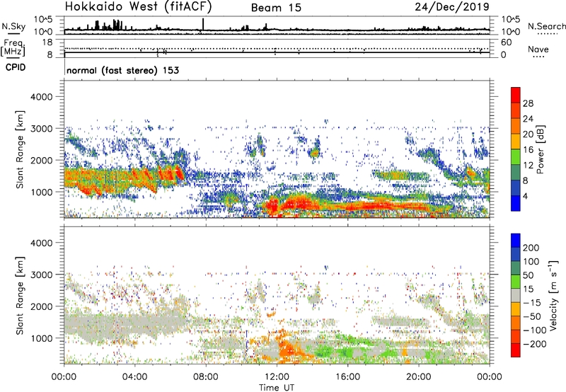Viewport: 566px width, 392px height.
Task: Click the 'Hokkaido West (fitACF)' title
Action: [138, 6]
